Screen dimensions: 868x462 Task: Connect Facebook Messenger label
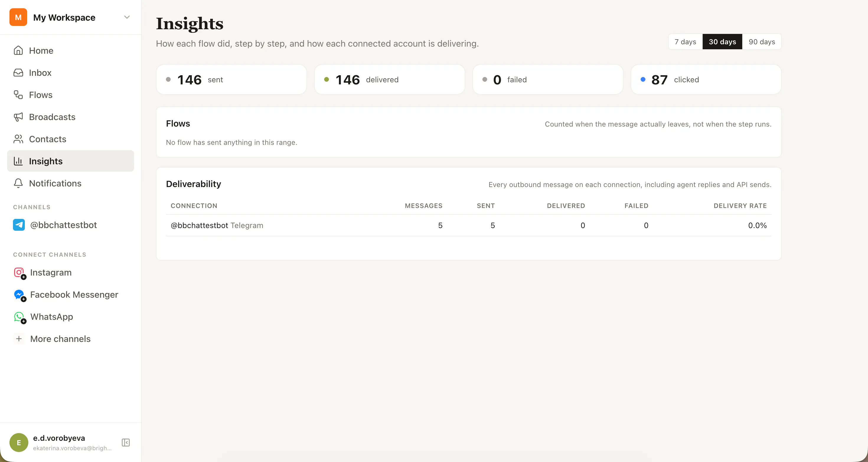pyautogui.click(x=74, y=295)
